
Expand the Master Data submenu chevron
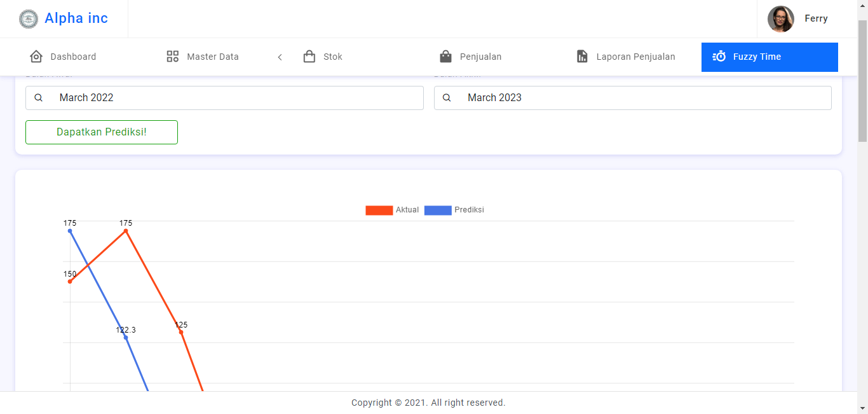pyautogui.click(x=280, y=57)
